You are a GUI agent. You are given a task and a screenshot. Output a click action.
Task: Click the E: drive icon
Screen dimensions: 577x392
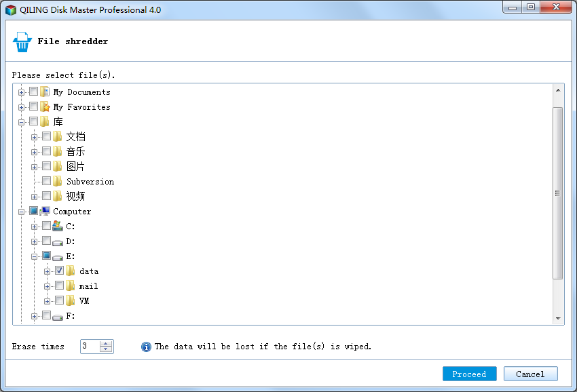58,257
